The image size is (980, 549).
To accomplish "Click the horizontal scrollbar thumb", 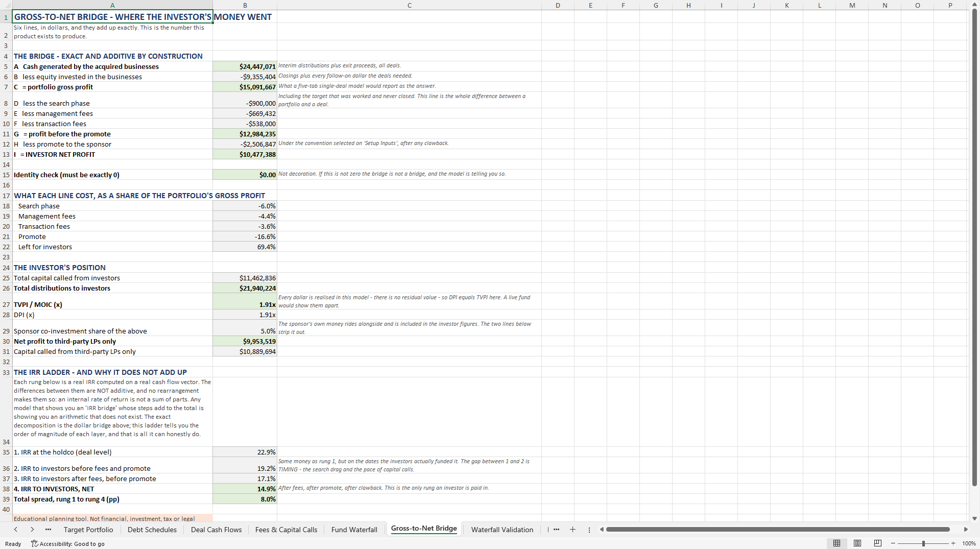I will click(777, 530).
